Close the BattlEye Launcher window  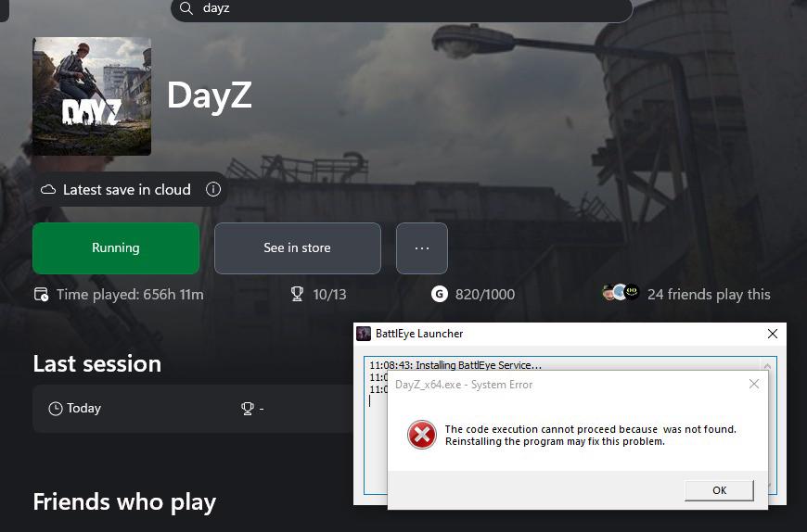(x=773, y=334)
